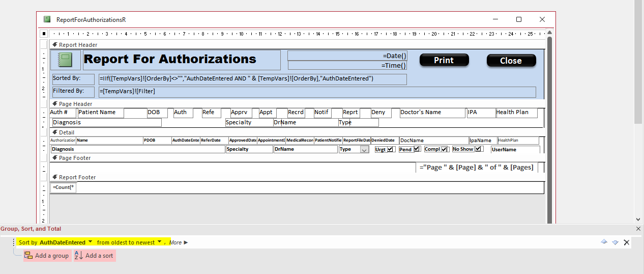
Task: Select the UserName field in Detail
Action: [515, 150]
